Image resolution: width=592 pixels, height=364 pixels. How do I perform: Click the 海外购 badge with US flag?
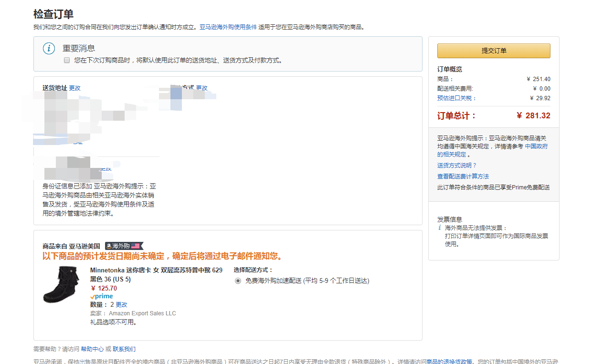(124, 246)
